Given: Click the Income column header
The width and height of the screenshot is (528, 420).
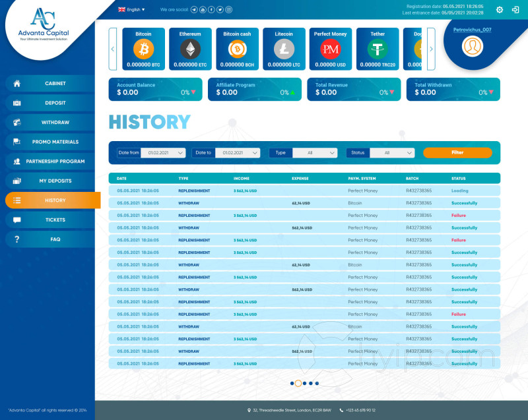Looking at the screenshot, I should click(242, 179).
